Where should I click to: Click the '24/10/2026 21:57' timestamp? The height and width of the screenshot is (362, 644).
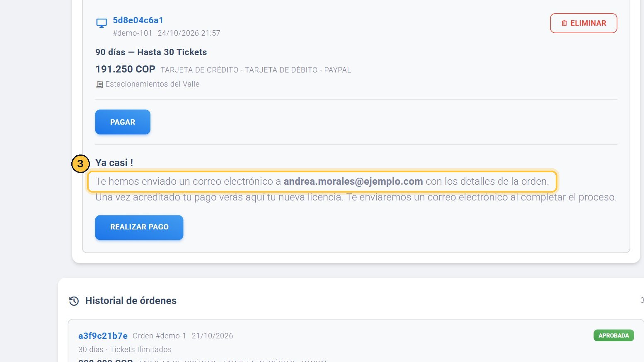pos(189,33)
